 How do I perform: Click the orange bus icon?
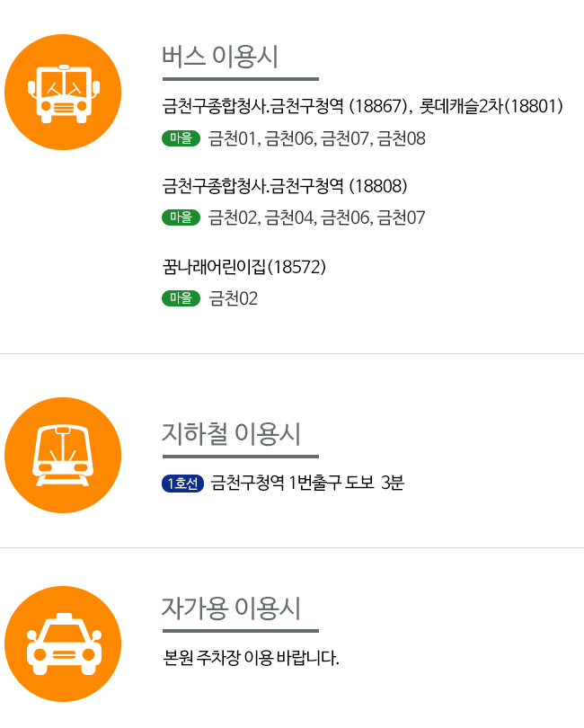coord(63,92)
